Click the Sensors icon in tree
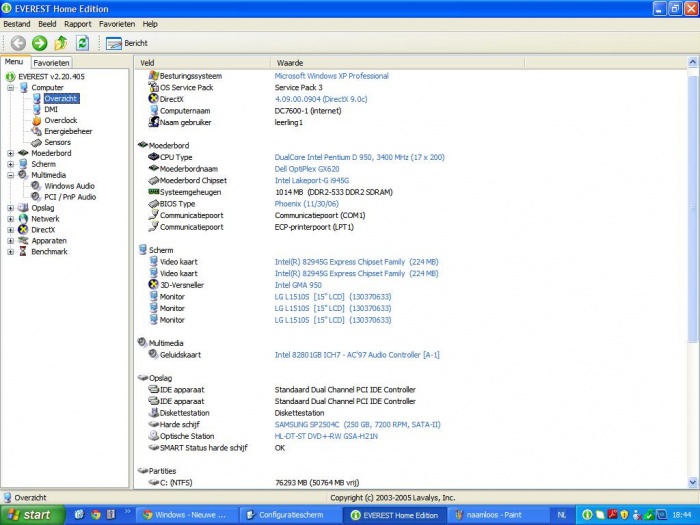 point(37,142)
